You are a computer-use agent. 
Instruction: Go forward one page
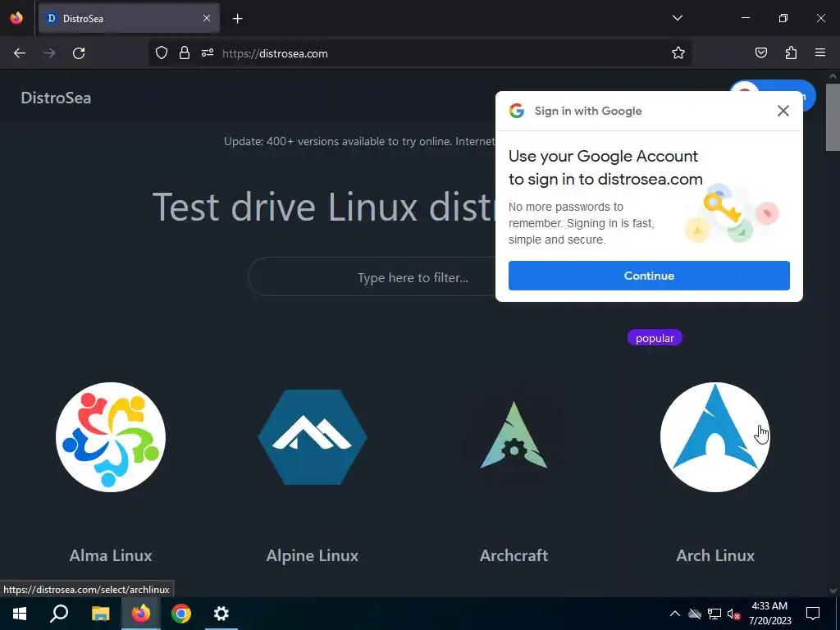49,53
